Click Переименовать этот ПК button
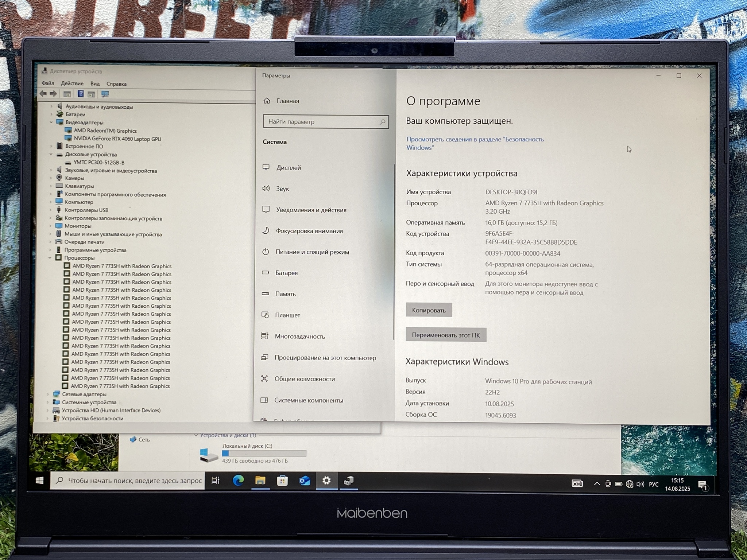 pos(446,335)
